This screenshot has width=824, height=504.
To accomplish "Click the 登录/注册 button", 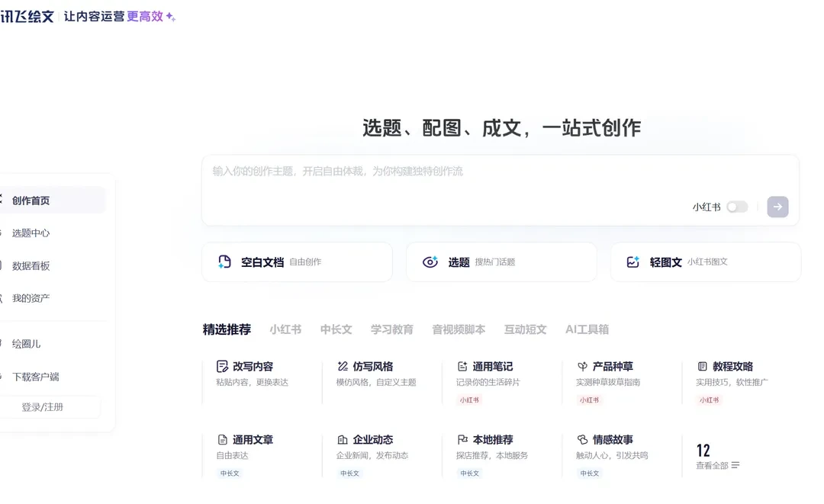I will [51, 406].
